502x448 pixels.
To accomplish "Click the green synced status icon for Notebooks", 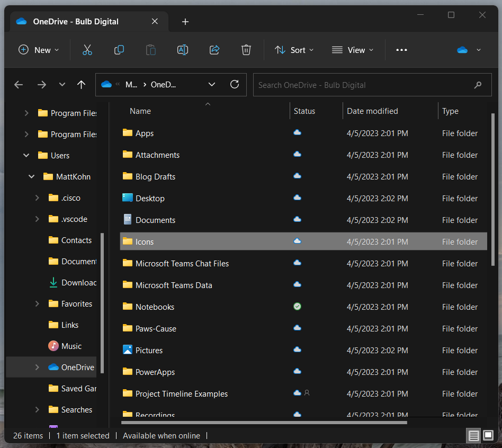I will 297,307.
